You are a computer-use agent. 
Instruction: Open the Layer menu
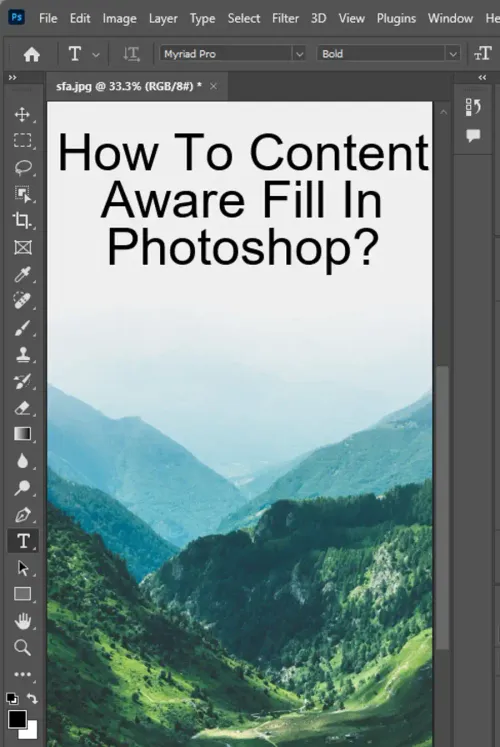coord(163,19)
